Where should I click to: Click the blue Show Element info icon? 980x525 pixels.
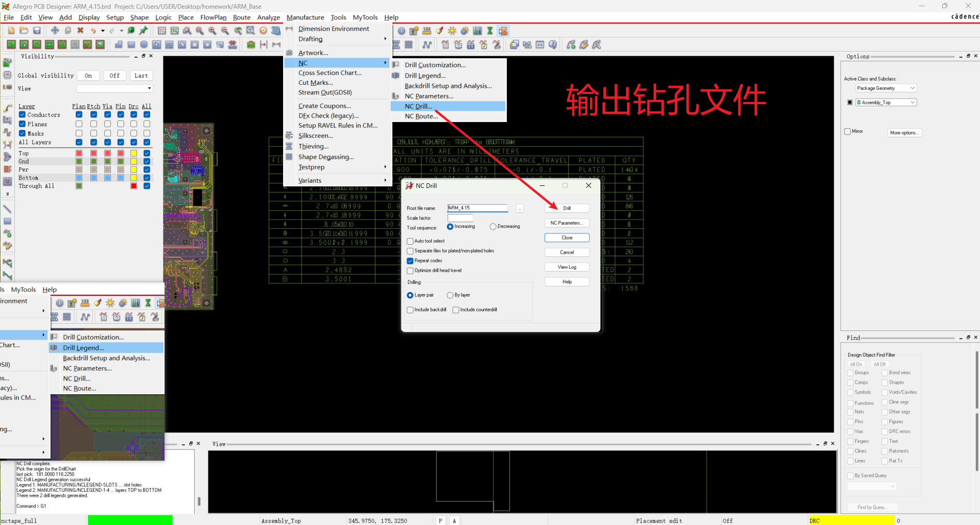[x=402, y=31]
